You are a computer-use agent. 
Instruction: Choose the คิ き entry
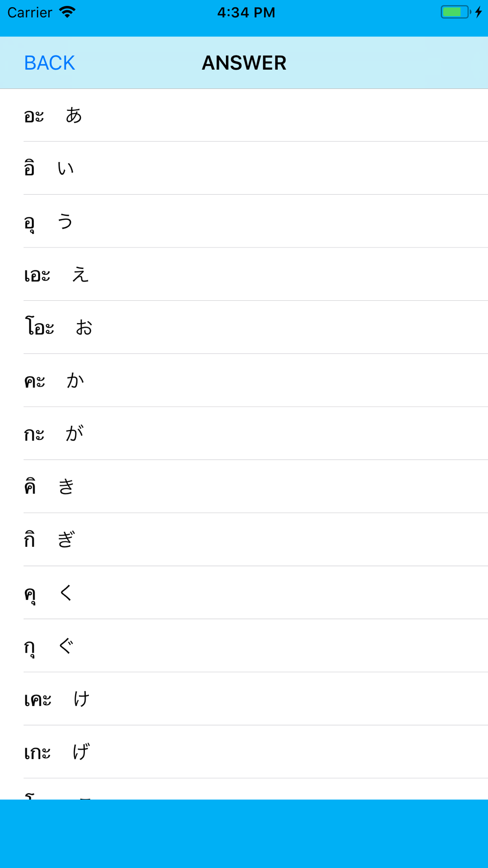tap(244, 487)
